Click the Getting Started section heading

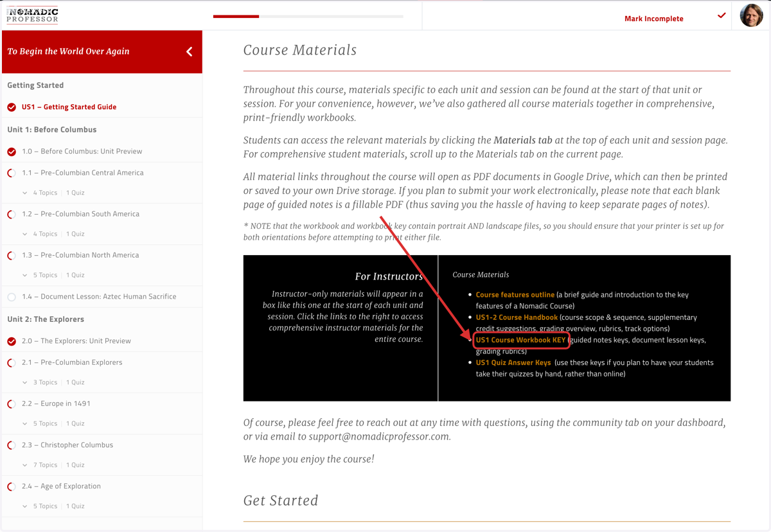click(x=35, y=85)
